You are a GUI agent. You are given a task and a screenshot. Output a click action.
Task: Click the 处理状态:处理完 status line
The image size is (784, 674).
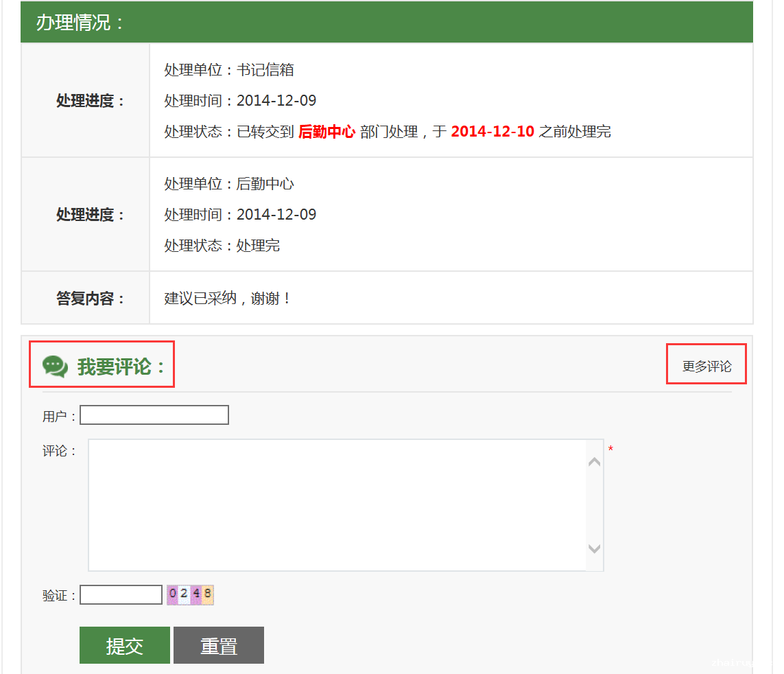(x=222, y=246)
